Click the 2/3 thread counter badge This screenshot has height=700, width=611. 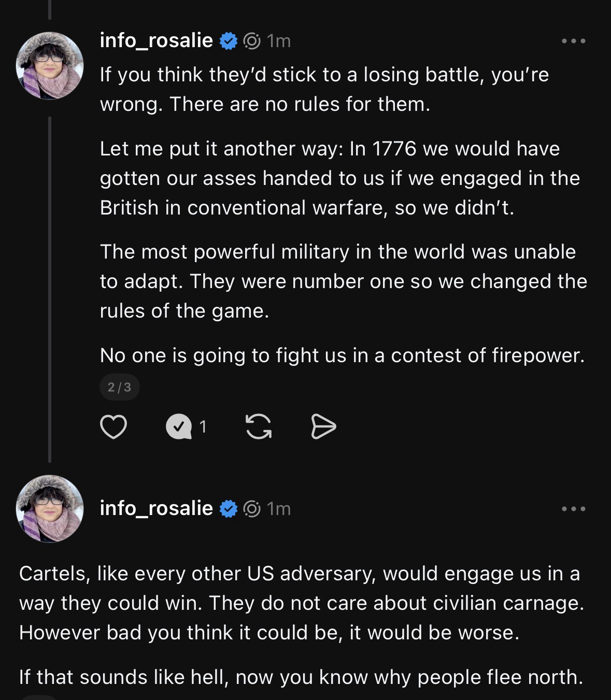point(119,387)
